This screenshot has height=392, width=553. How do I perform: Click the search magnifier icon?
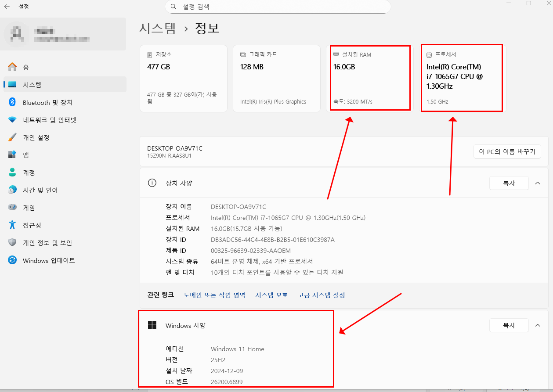173,7
